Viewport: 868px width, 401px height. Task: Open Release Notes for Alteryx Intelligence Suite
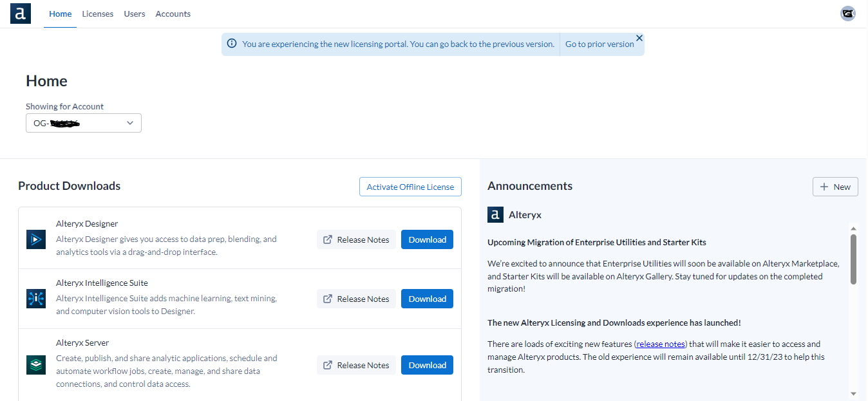point(356,299)
